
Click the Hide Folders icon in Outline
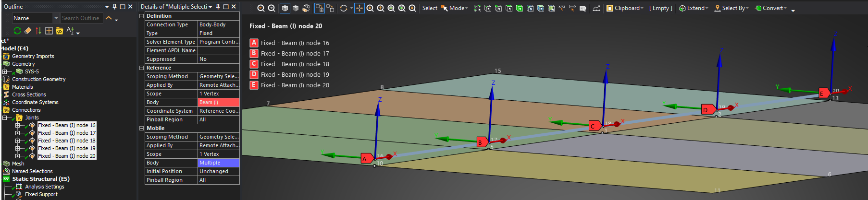[60, 31]
